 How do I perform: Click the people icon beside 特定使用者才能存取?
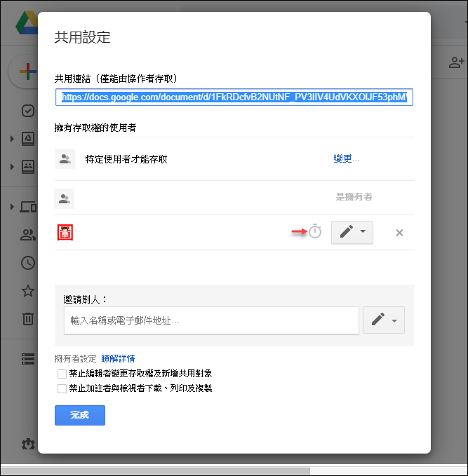coord(65,158)
